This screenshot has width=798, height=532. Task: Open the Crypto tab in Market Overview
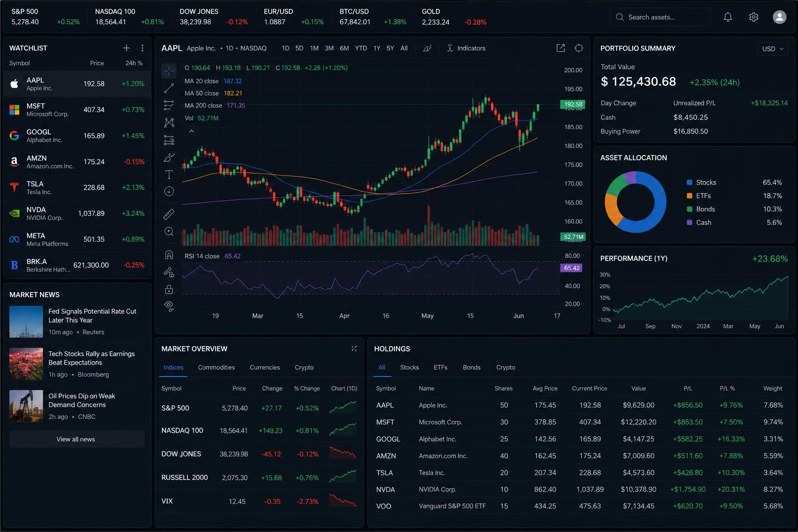tap(304, 367)
